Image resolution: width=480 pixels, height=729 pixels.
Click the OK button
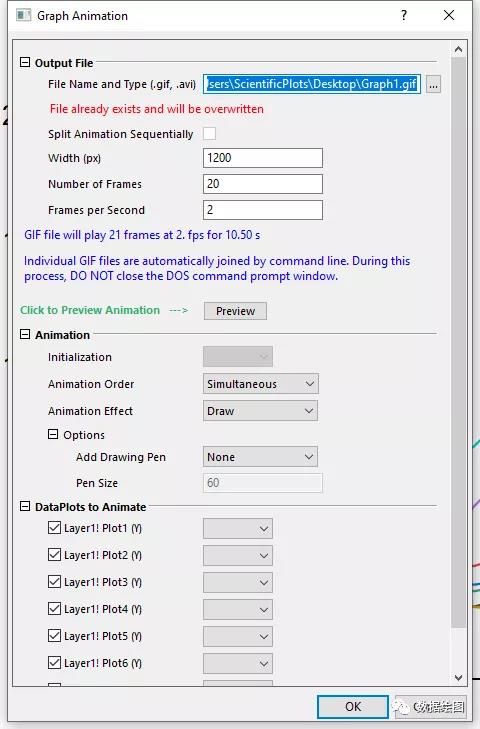point(353,707)
